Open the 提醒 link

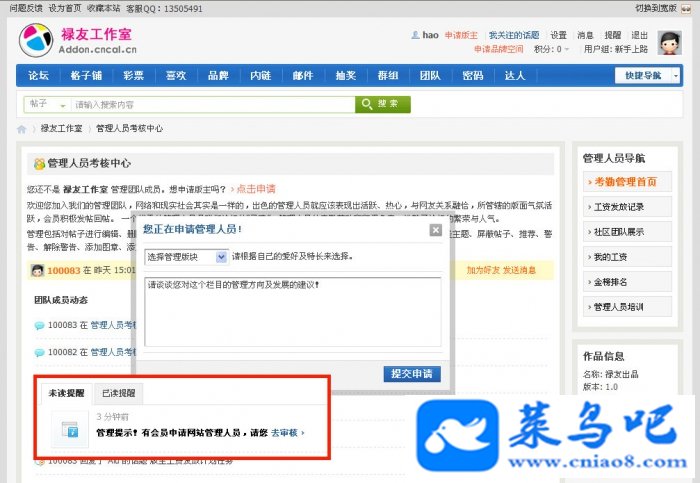612,35
